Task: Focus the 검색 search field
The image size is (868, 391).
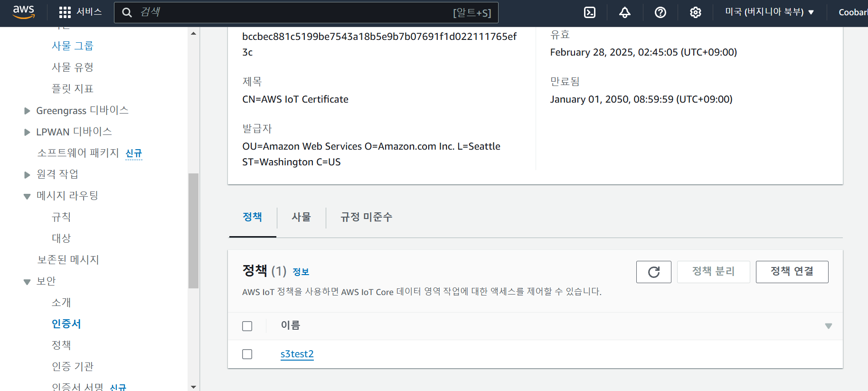Action: [x=306, y=12]
